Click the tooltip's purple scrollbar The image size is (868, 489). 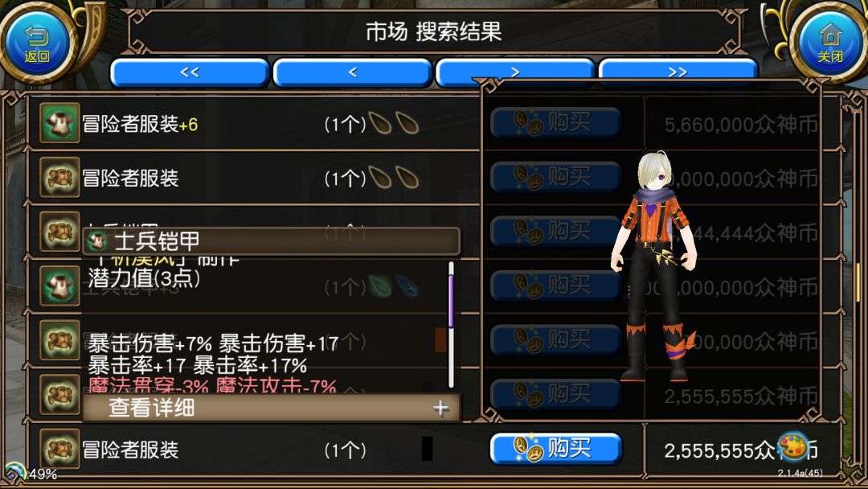tap(451, 302)
